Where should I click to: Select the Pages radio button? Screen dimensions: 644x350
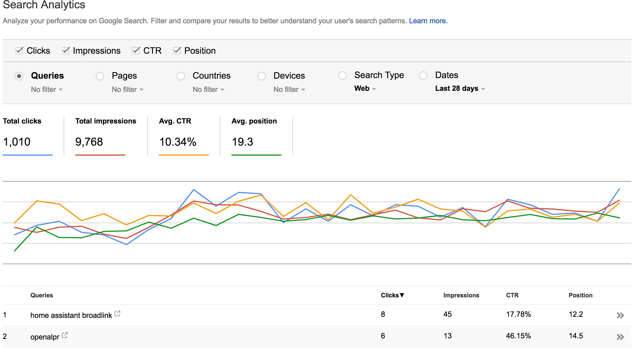(x=100, y=76)
